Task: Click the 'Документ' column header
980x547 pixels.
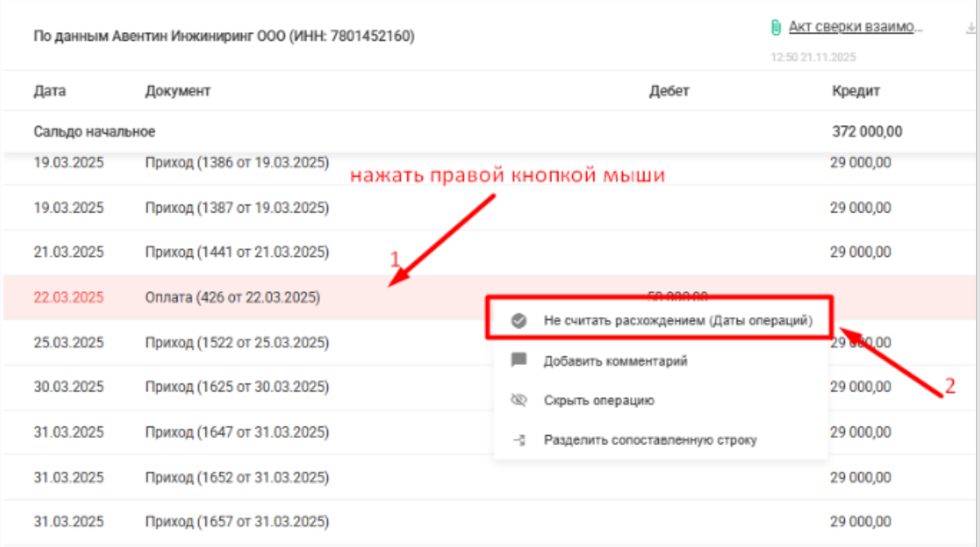Action: [177, 91]
